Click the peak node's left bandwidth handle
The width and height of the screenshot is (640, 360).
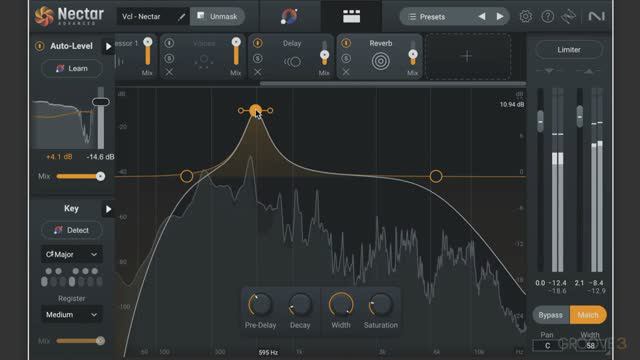[x=241, y=110]
